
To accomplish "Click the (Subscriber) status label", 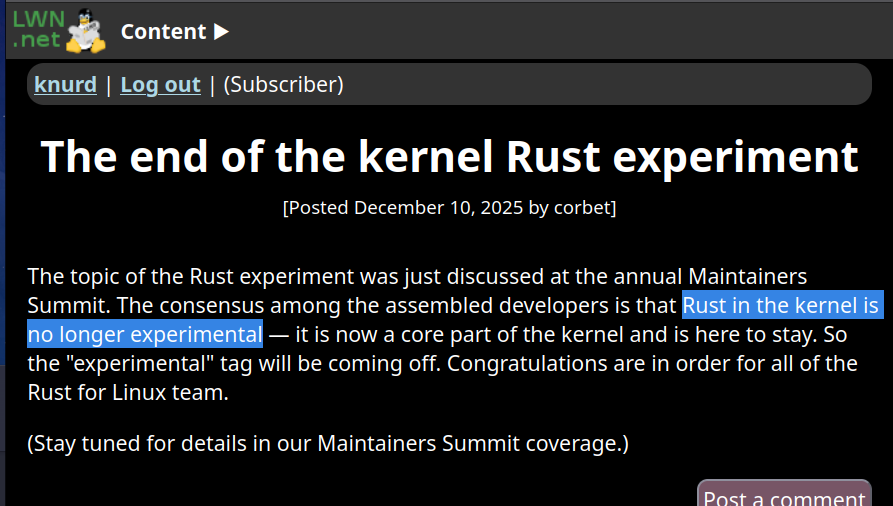I will tap(283, 85).
